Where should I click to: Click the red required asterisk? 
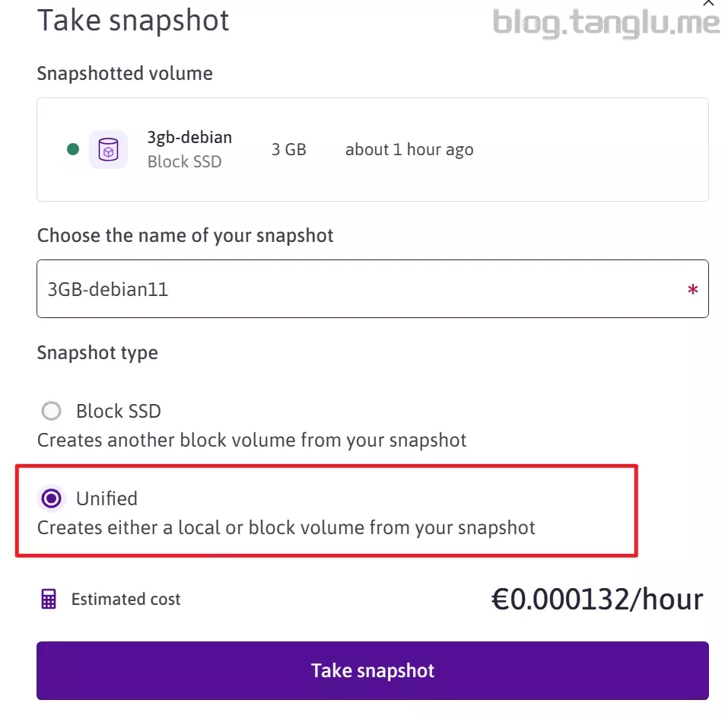pyautogui.click(x=692, y=290)
